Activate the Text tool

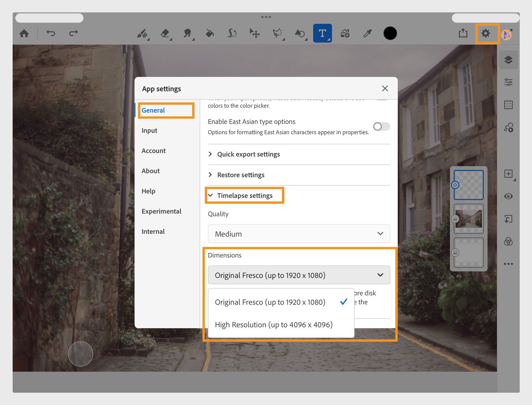point(322,33)
